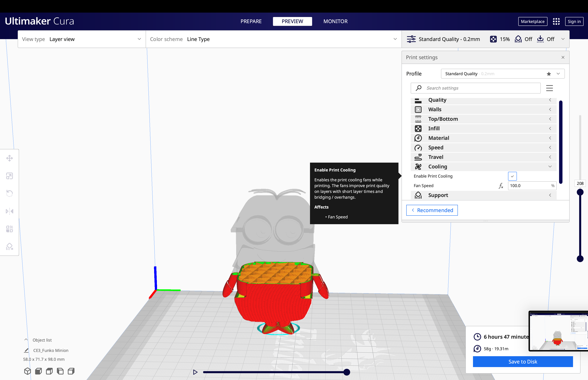Image resolution: width=588 pixels, height=380 pixels.
Task: Click the Fan Speed value field
Action: pos(532,186)
